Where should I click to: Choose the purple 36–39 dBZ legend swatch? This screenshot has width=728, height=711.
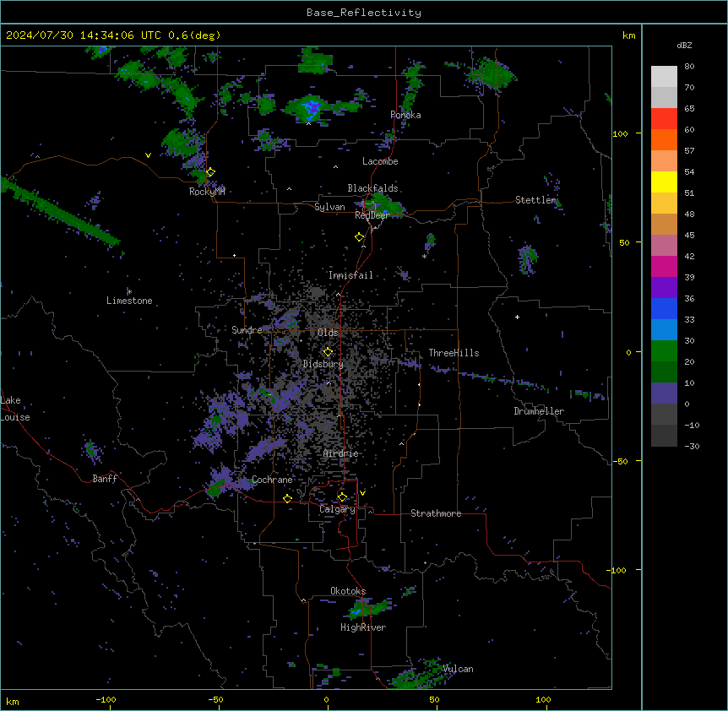(664, 288)
